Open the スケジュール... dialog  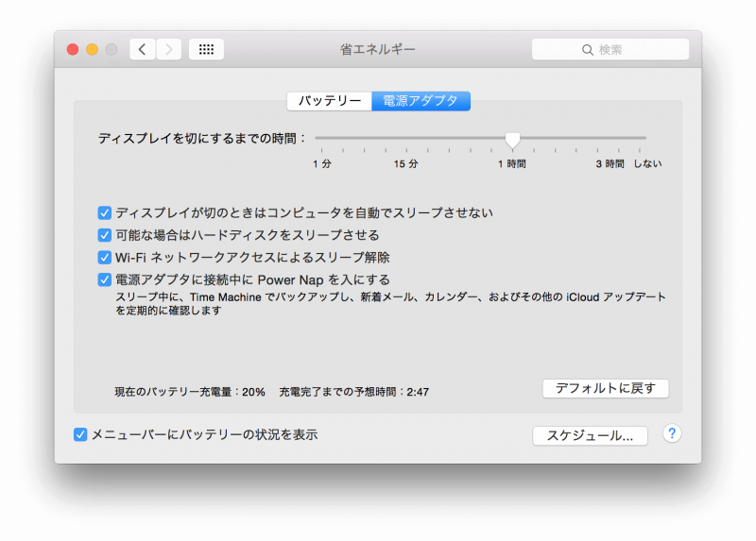[x=590, y=435]
